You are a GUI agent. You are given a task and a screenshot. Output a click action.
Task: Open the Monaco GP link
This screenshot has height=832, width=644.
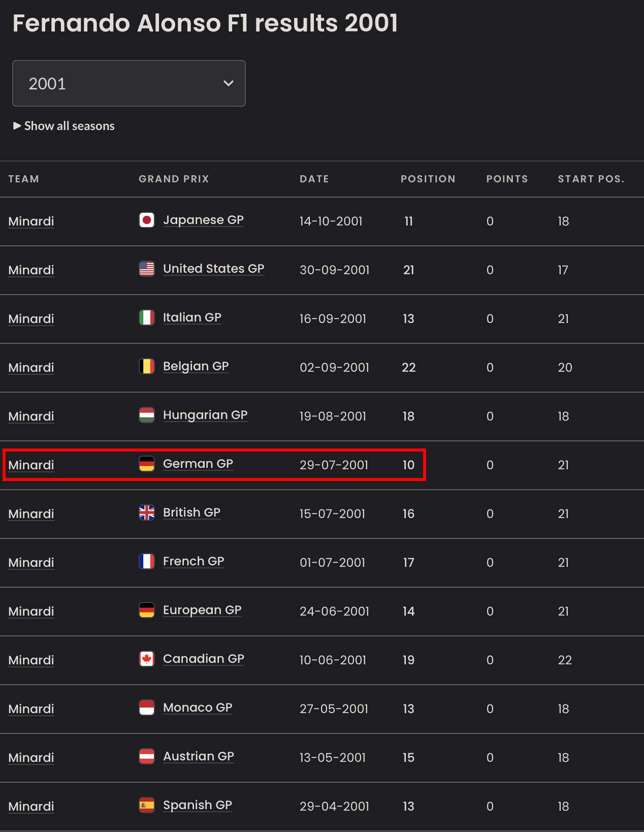tap(197, 708)
